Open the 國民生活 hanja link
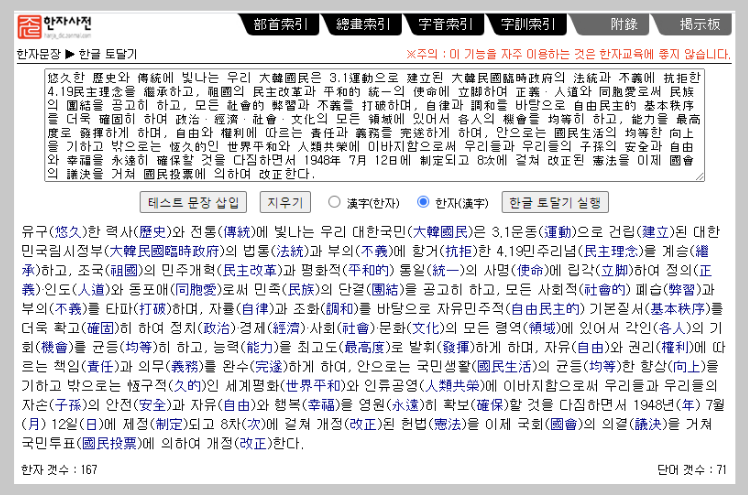The image size is (748, 495). 504,366
